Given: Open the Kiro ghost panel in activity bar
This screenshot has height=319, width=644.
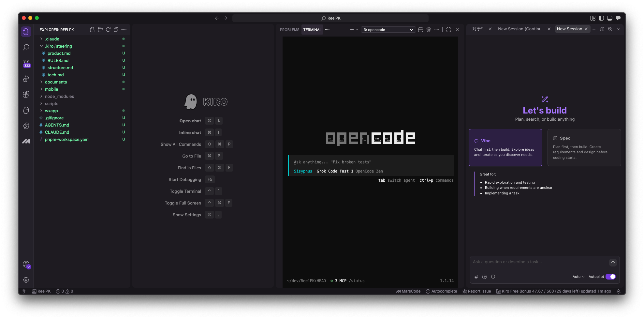Looking at the screenshot, I should coord(26,110).
